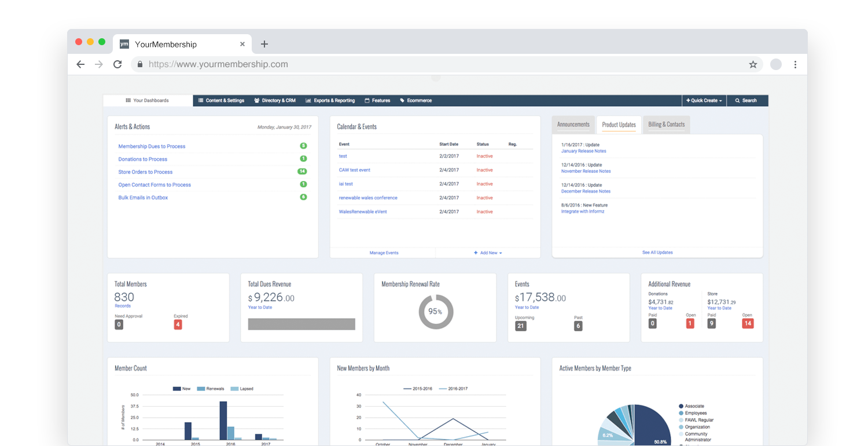The image size is (868, 446).
Task: Expand the Add New events dropdown
Action: coord(488,253)
